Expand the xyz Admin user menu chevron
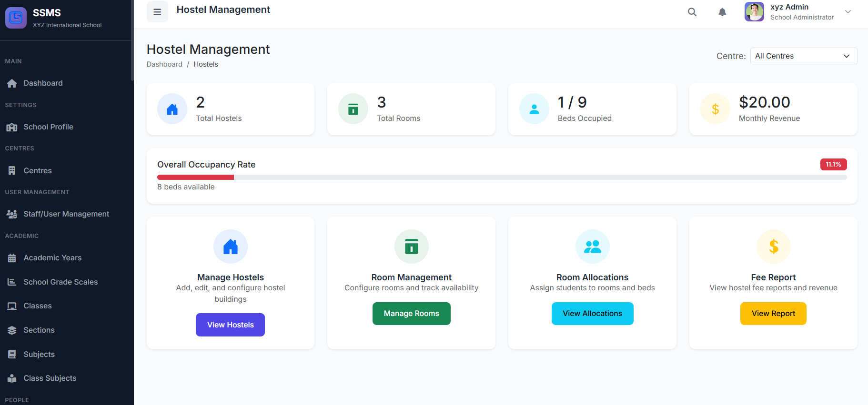868x405 pixels. coord(848,12)
